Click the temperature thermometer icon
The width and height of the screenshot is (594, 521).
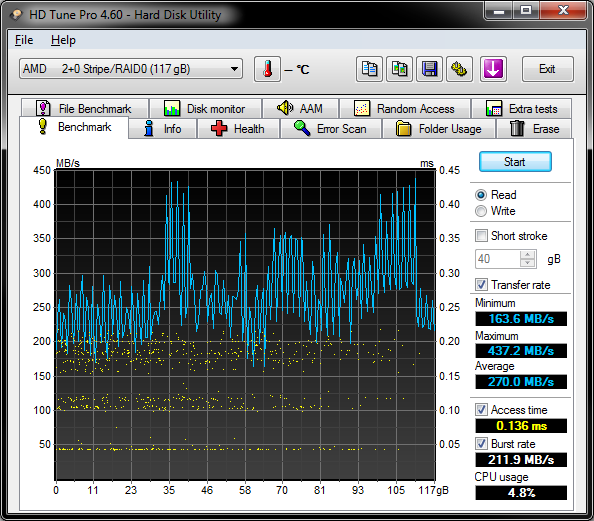coord(267,69)
